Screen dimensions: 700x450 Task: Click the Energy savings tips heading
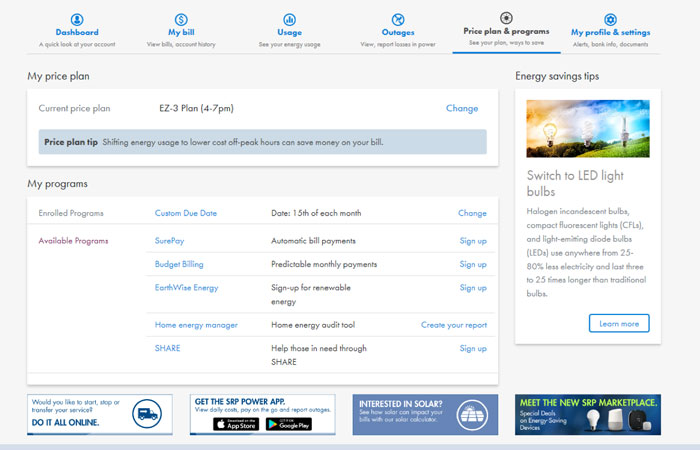(x=557, y=76)
